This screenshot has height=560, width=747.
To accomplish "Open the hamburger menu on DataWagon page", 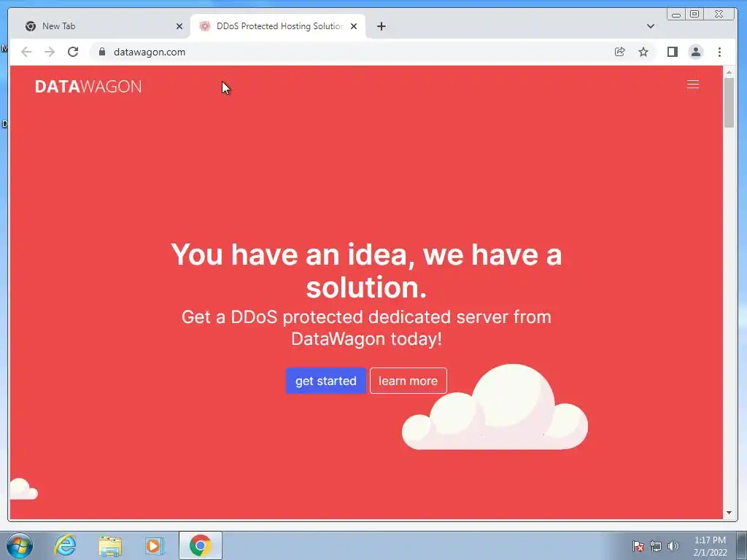I will tap(693, 85).
